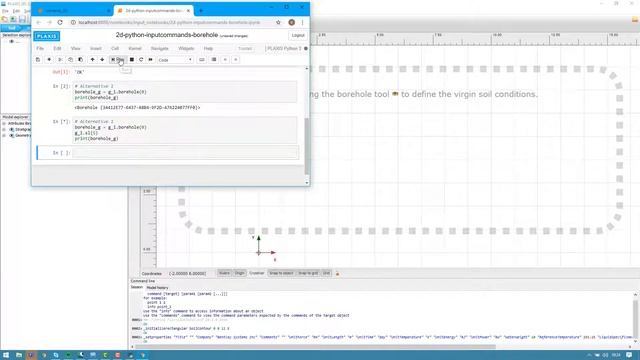
Task: Open the notebook Widgets menu
Action: coord(186,49)
